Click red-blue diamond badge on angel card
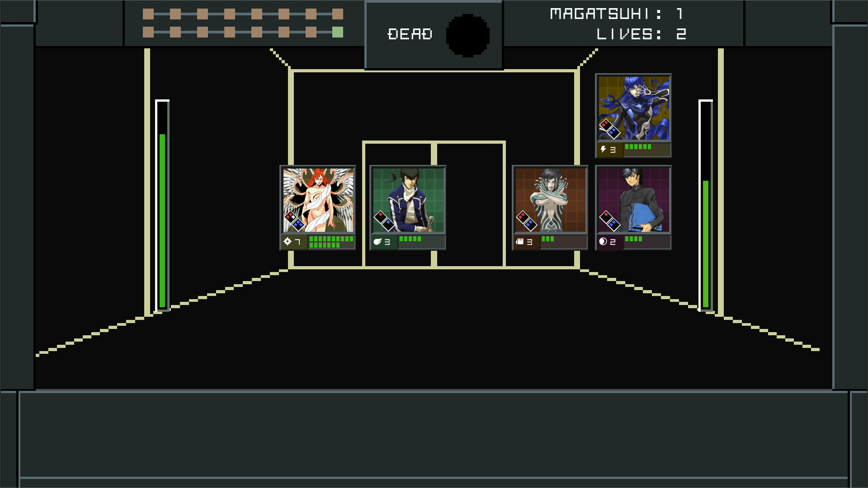The height and width of the screenshot is (488, 868). (294, 221)
